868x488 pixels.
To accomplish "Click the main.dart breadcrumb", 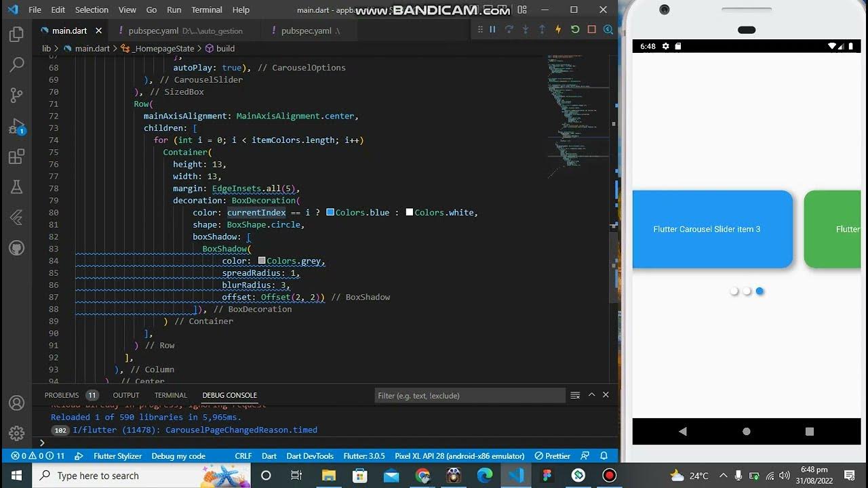I will click(x=87, y=49).
